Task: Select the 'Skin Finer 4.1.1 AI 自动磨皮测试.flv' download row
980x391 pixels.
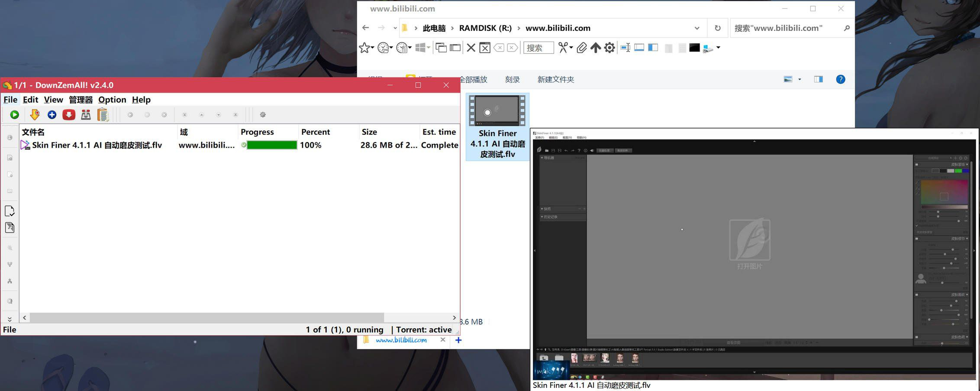Action: 239,145
